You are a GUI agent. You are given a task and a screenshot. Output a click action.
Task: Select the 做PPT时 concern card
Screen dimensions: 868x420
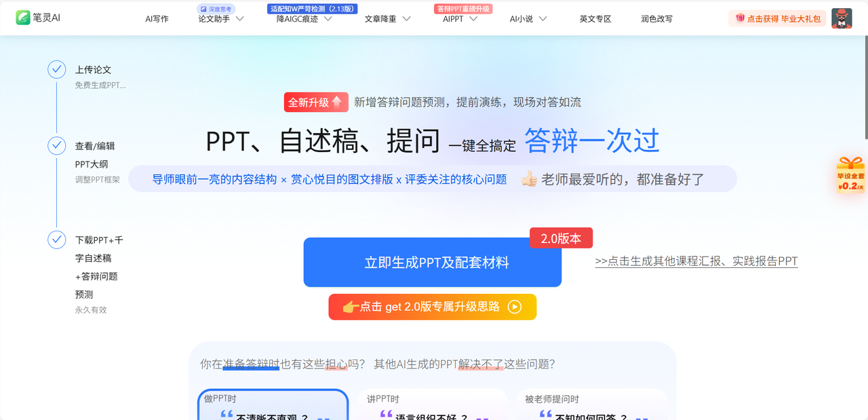pyautogui.click(x=273, y=405)
